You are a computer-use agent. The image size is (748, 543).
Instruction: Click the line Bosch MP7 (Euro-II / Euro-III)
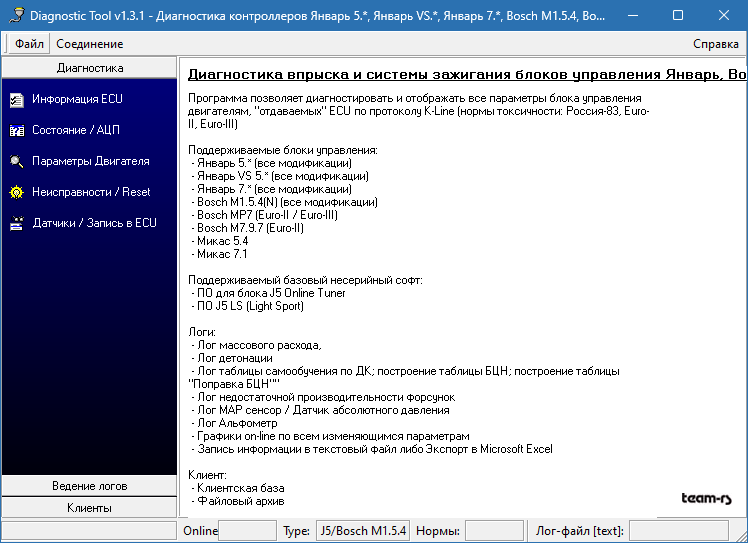pos(264,215)
